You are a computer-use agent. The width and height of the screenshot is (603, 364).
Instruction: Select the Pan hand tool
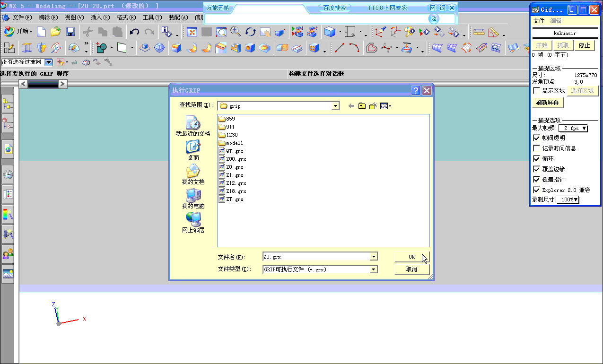pos(265,32)
